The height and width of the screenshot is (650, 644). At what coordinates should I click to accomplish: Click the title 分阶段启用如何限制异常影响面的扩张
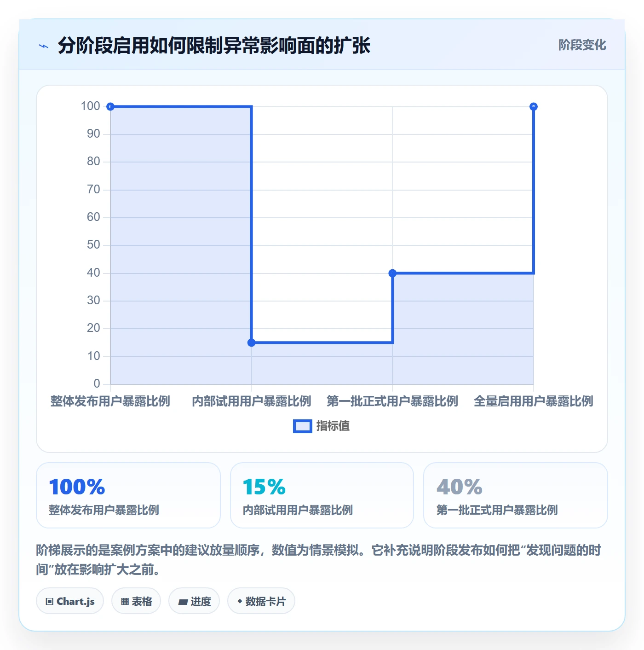point(214,46)
